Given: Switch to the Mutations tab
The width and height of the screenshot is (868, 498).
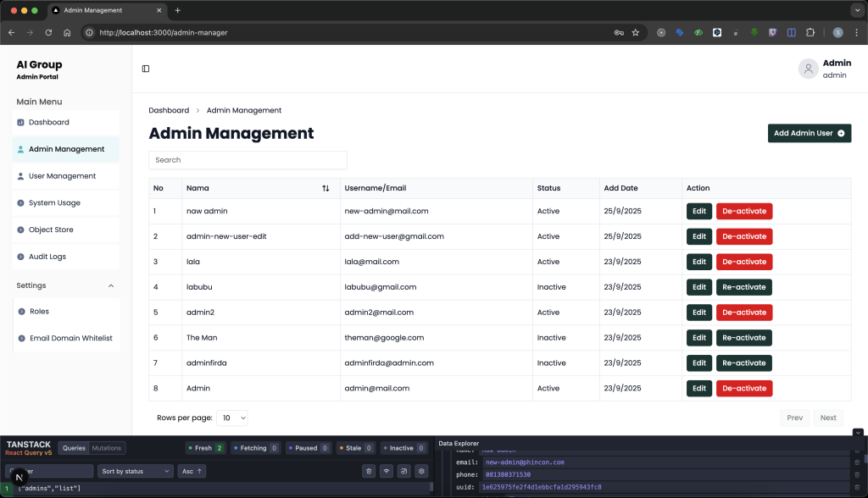Looking at the screenshot, I should [x=107, y=448].
